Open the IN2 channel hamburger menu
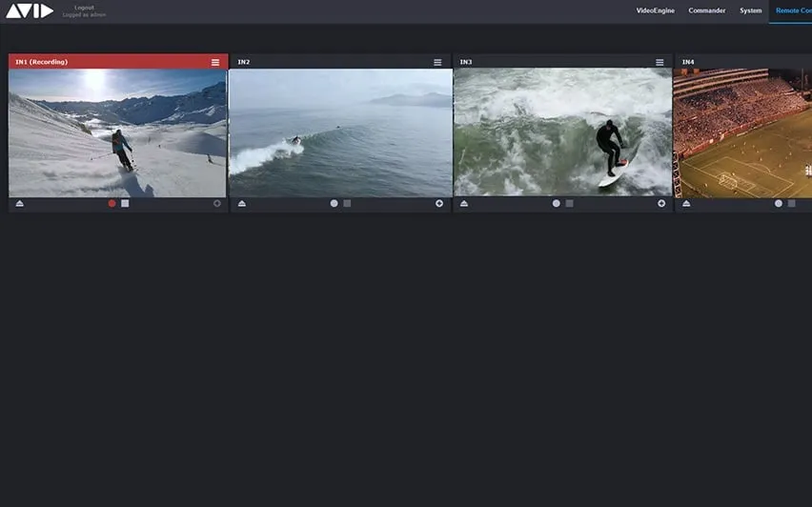Viewport: 812px width, 507px height. [x=437, y=62]
